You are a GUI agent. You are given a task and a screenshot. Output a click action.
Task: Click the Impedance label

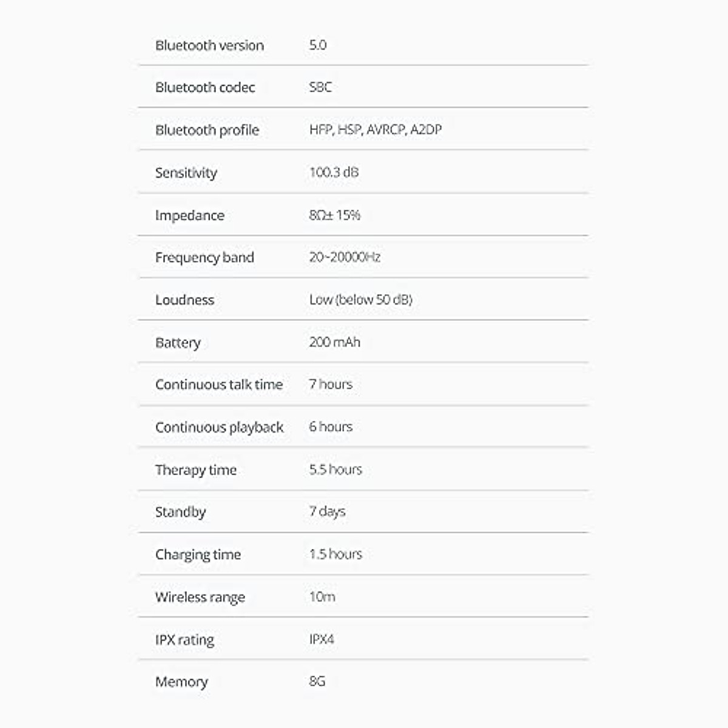pos(189,215)
